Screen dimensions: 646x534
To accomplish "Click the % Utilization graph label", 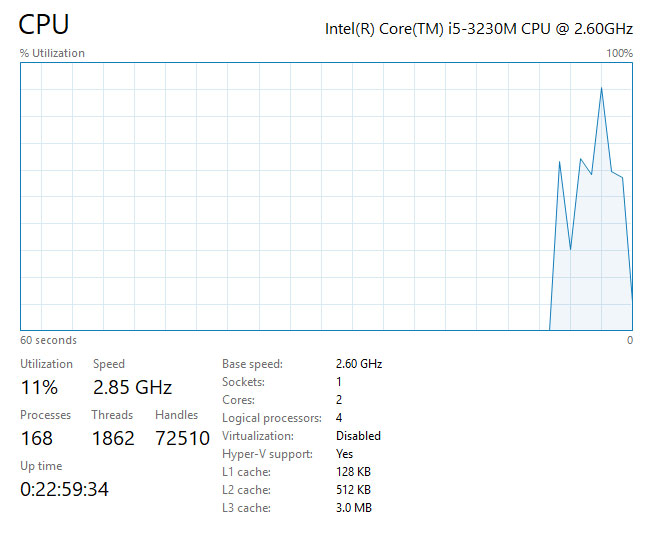I will tap(52, 53).
